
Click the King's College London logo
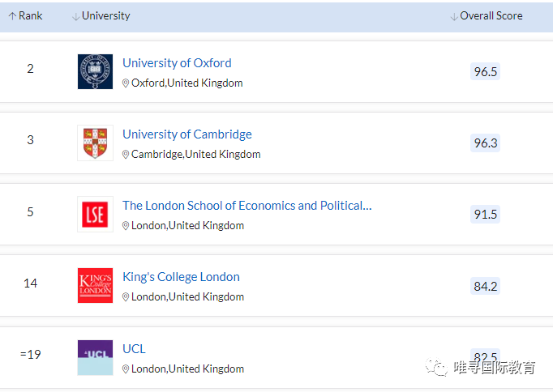[95, 285]
